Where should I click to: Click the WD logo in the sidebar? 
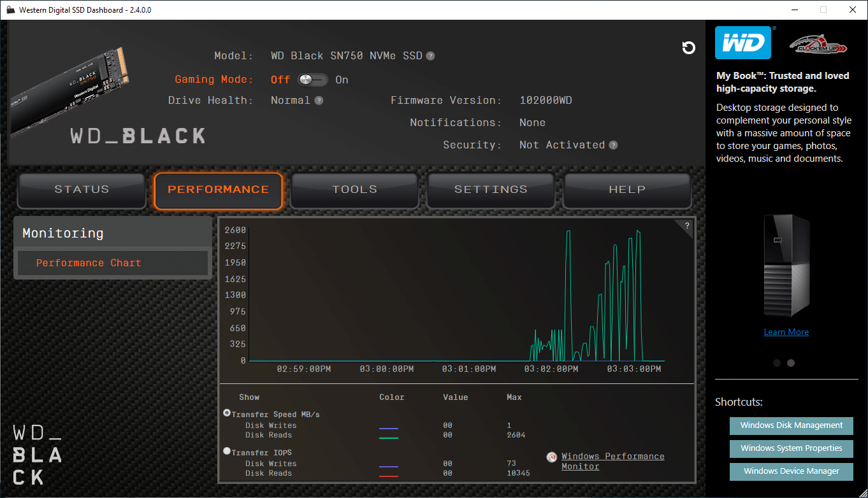tap(742, 43)
